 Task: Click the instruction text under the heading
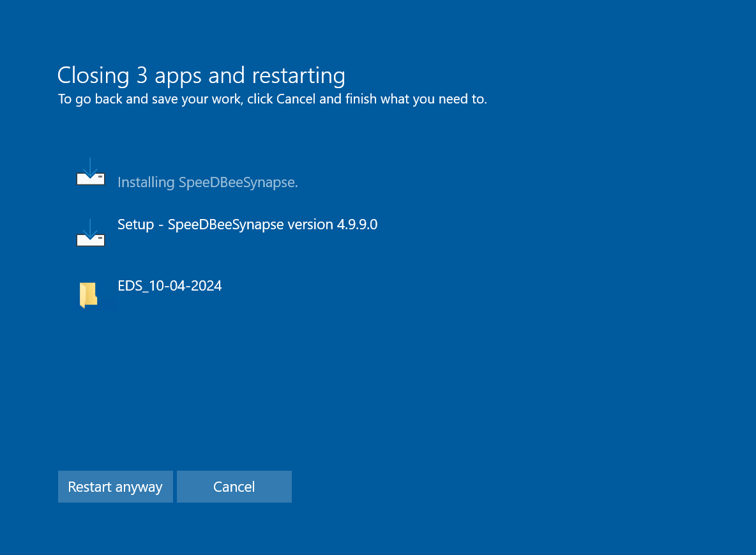(273, 100)
